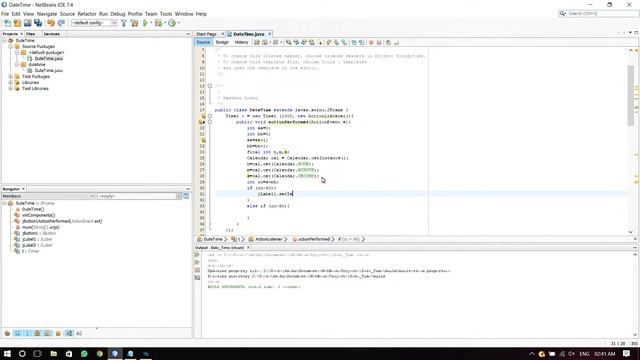Viewport: 640px width, 360px height.
Task: Toggle Sort by Name in Navigator
Action: (69, 333)
